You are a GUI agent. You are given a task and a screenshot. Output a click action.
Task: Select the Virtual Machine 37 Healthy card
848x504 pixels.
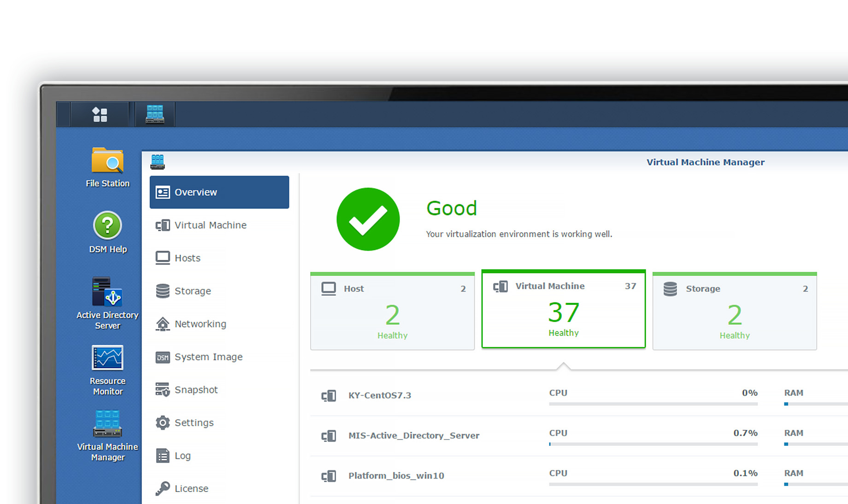tap(564, 309)
